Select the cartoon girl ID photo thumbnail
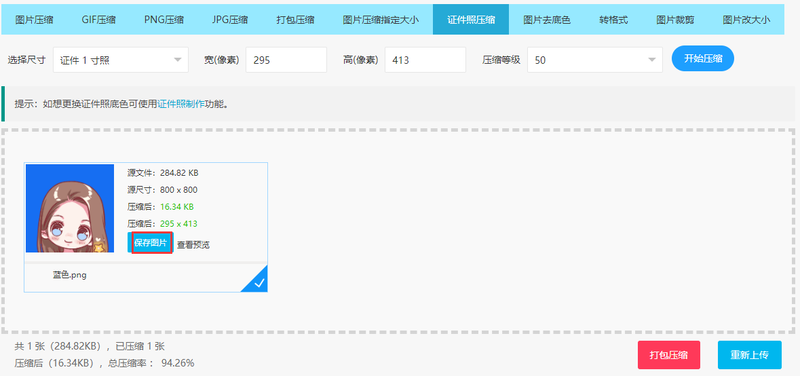 pos(70,208)
